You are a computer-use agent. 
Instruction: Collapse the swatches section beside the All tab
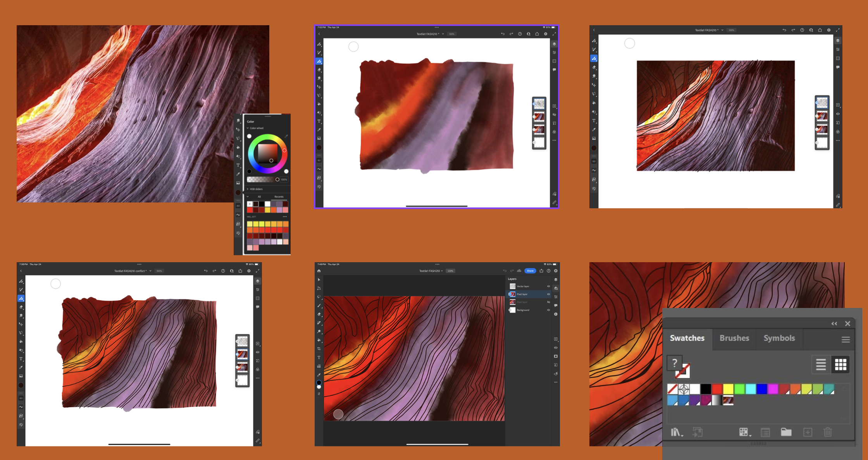[248, 197]
